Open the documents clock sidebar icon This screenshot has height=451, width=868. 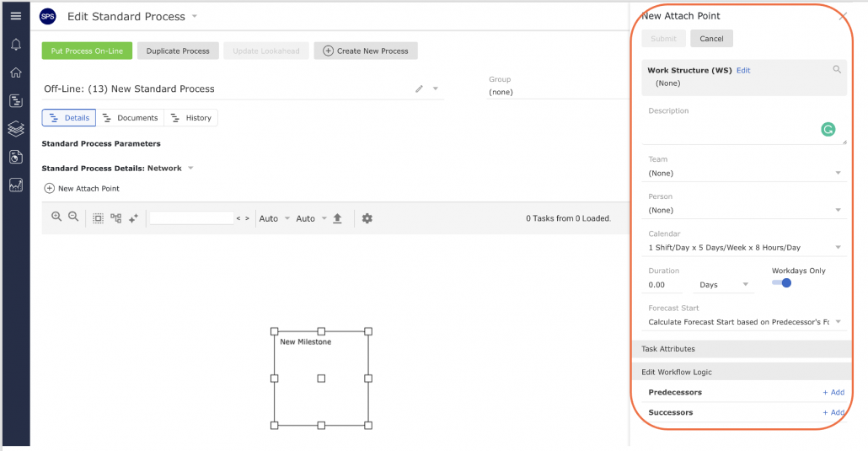16,157
